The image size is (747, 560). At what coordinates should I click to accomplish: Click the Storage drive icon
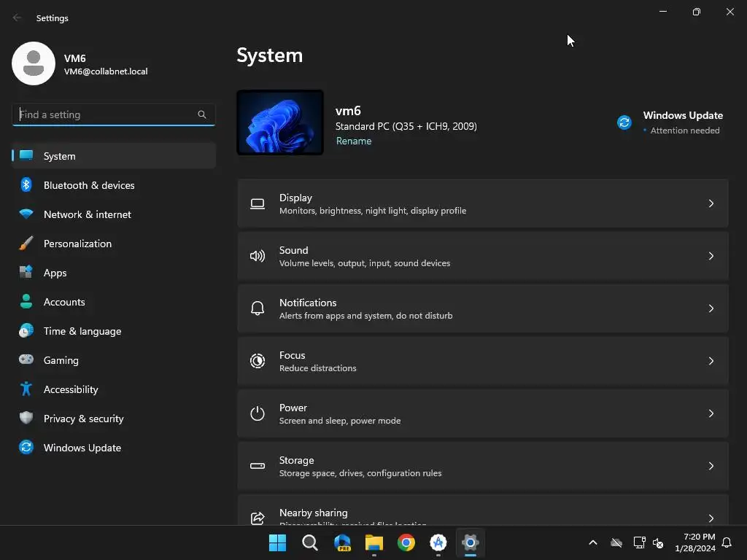pyautogui.click(x=258, y=466)
